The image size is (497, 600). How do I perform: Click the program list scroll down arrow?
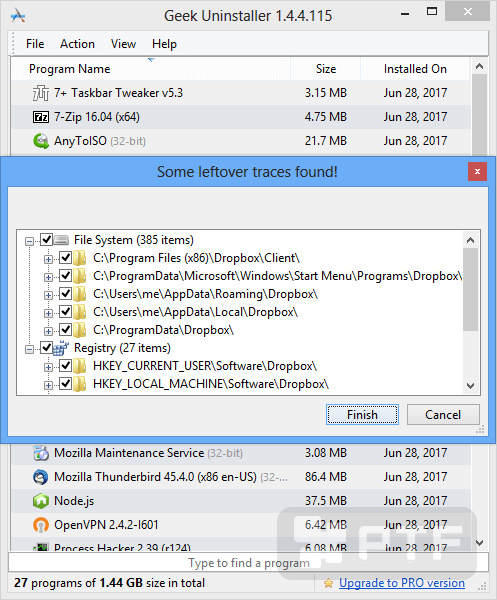(x=479, y=543)
